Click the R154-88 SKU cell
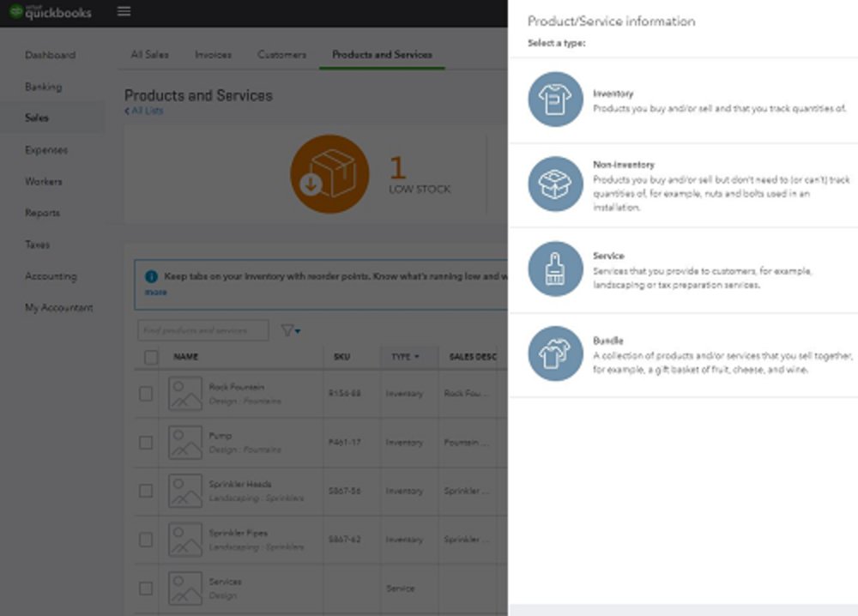Viewport: 858px width, 616px height. 344,393
